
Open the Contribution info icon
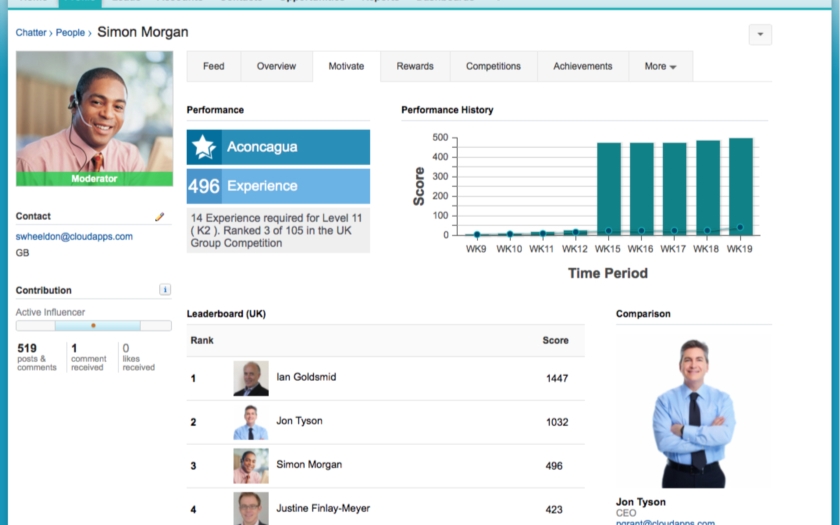(x=165, y=290)
